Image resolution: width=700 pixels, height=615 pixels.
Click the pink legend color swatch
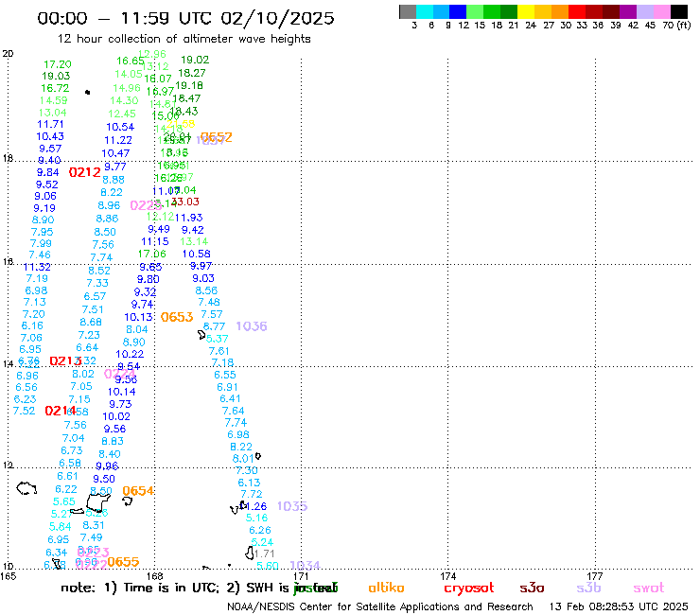tap(660, 11)
